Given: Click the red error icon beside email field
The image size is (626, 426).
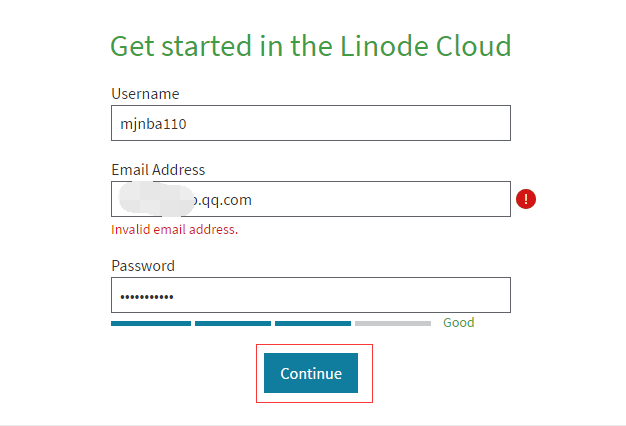Looking at the screenshot, I should point(526,199).
